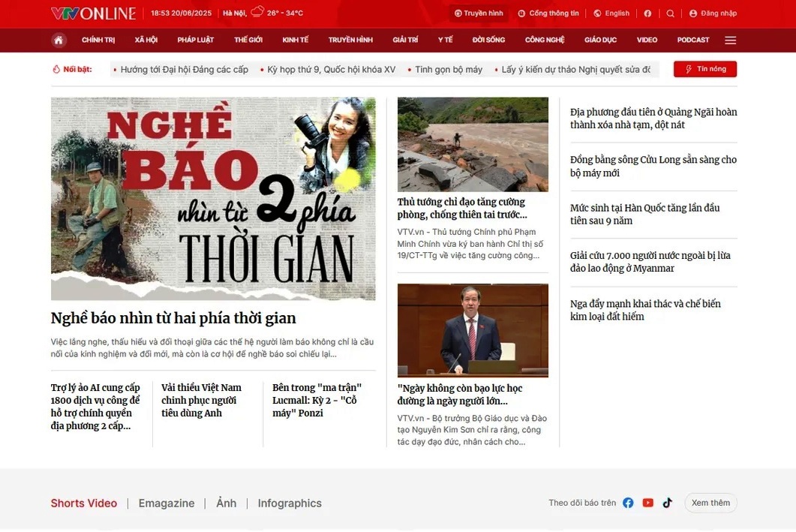Screen dimensions: 796x532
Task: Open Truyền hình live TV button
Action: [479, 14]
